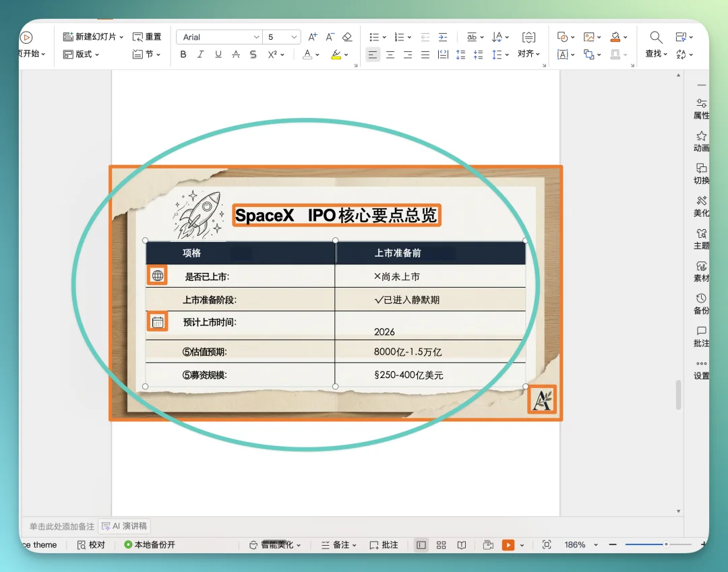This screenshot has width=728, height=572.
Task: Open the 素材 materials panel
Action: 701,272
